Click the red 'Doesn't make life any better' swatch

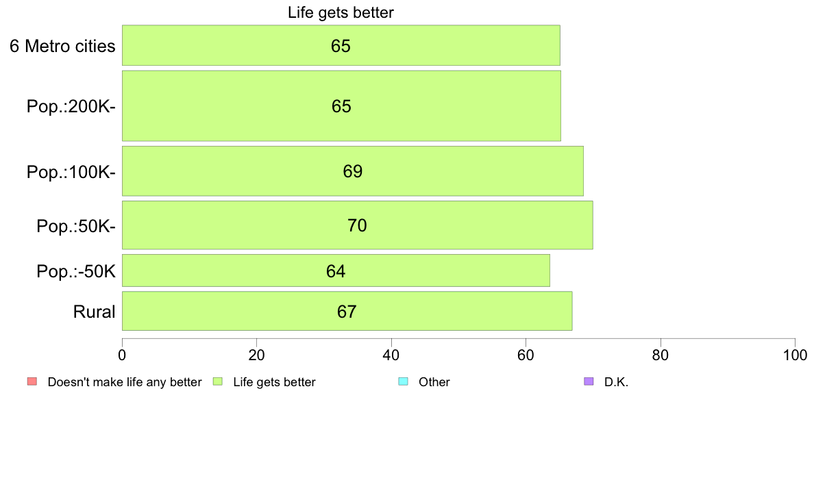tap(32, 381)
